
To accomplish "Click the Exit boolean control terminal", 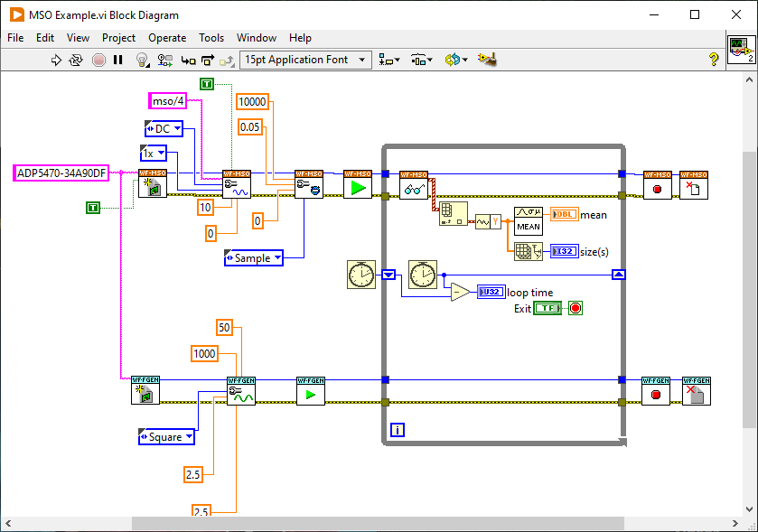I will (x=547, y=308).
